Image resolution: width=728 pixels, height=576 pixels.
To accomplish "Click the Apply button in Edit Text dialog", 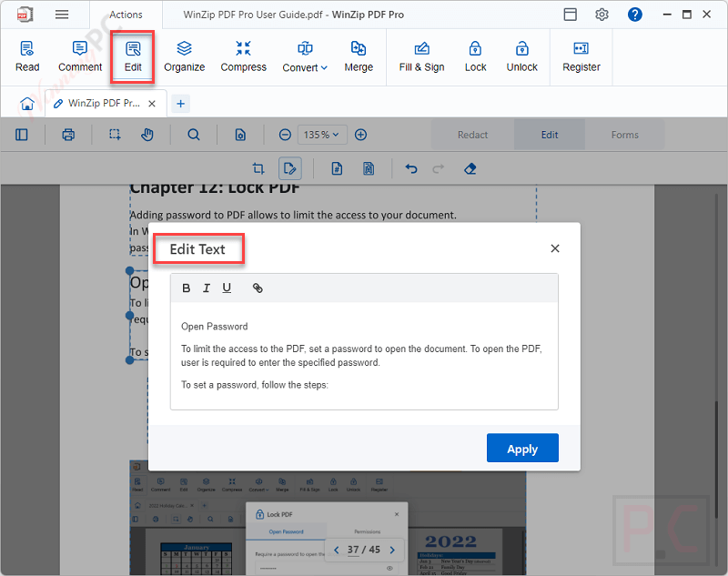I will click(522, 448).
